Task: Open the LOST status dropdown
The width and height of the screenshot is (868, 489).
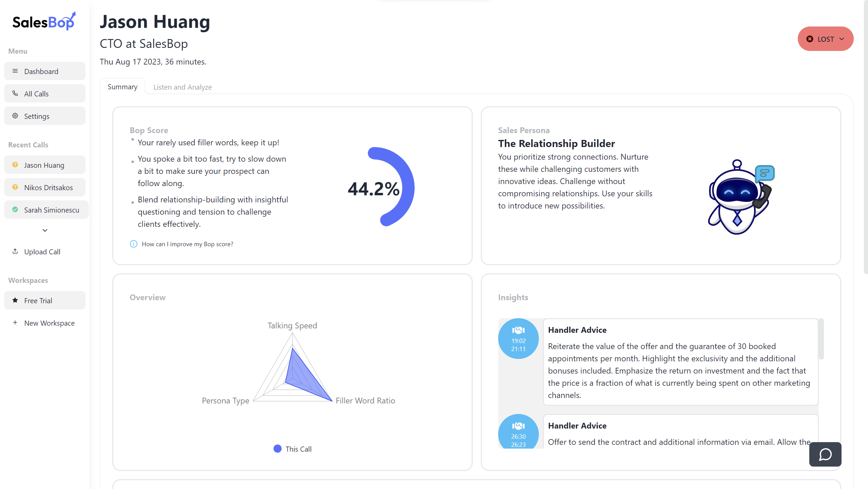Action: [825, 39]
